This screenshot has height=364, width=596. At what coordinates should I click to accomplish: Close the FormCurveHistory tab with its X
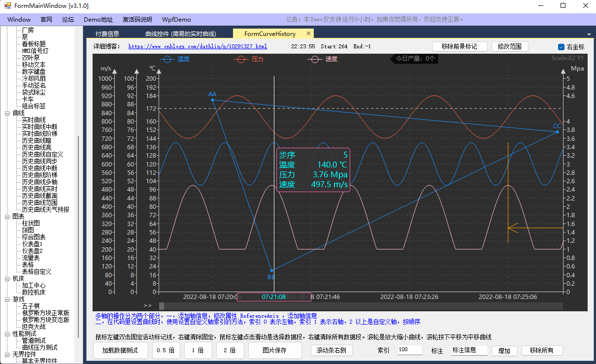[x=308, y=33]
